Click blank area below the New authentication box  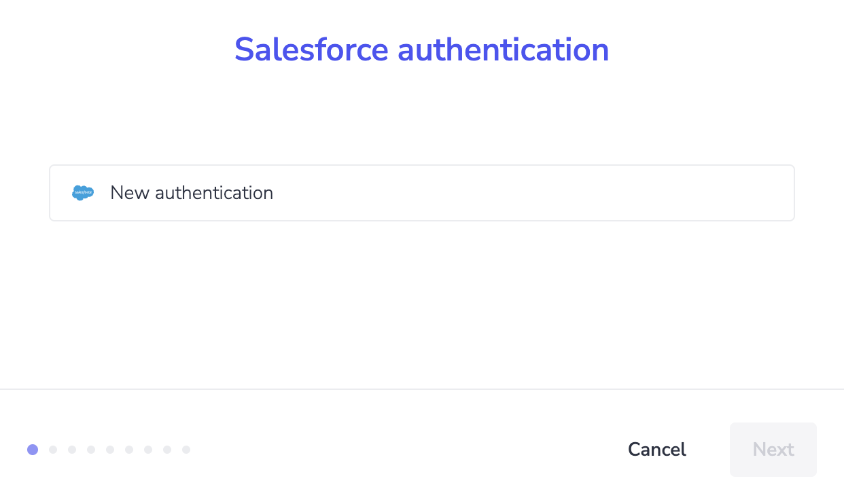(421, 299)
